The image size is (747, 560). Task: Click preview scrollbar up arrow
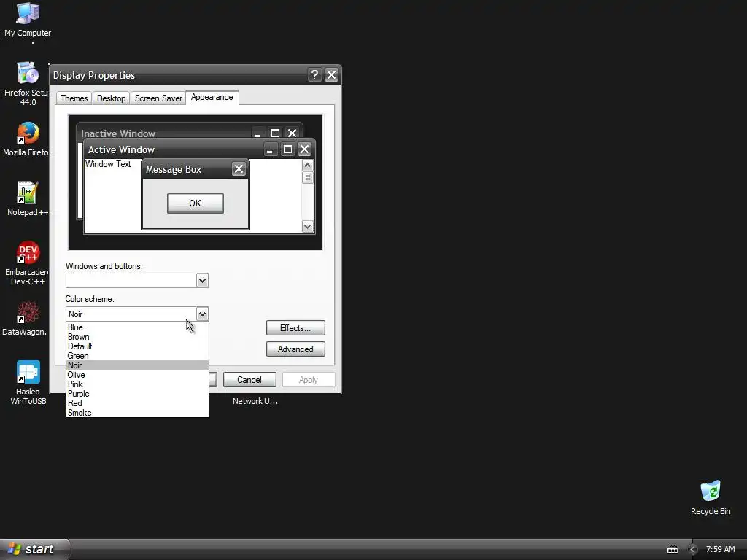(x=307, y=166)
